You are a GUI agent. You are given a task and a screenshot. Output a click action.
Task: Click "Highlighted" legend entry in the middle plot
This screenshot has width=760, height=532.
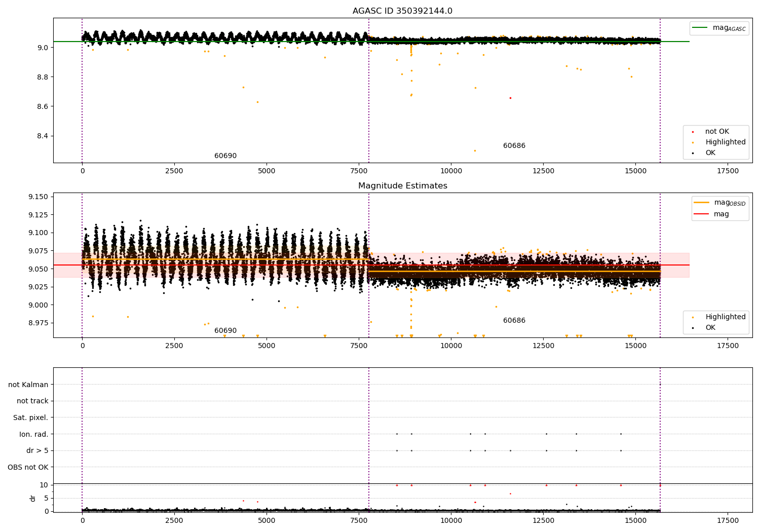pos(726,317)
